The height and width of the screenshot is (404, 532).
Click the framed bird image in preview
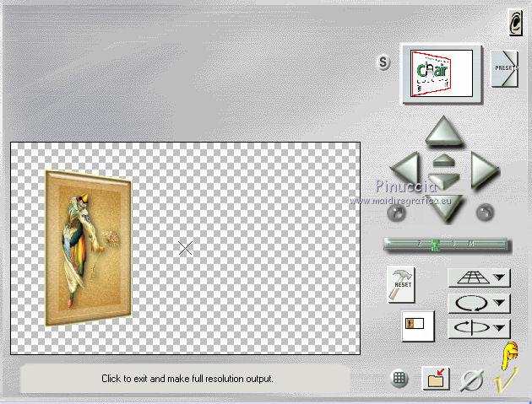coord(88,248)
